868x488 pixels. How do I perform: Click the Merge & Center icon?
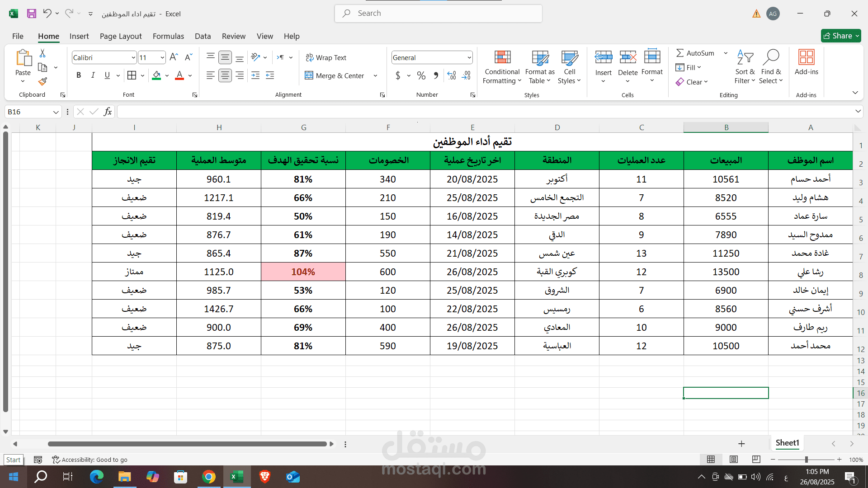[x=309, y=75]
